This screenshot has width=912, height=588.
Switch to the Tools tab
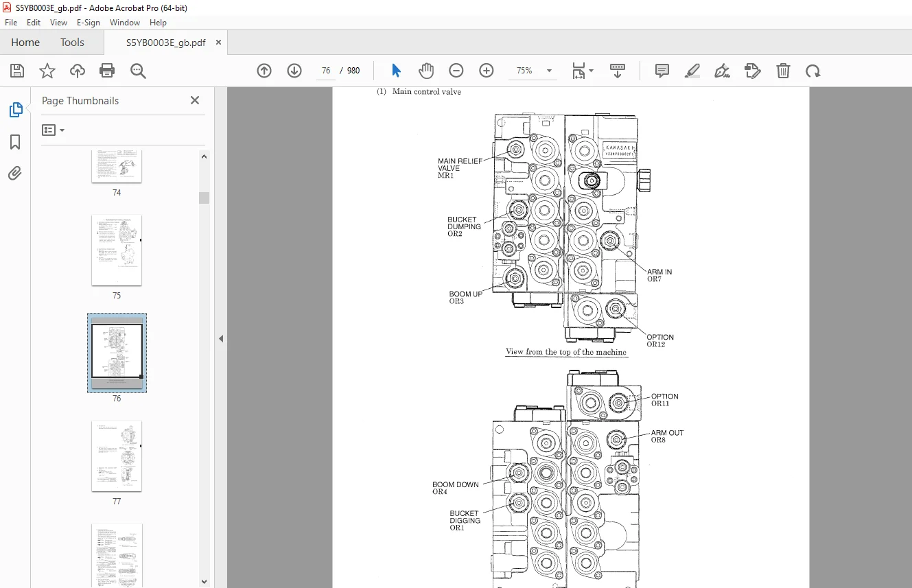pyautogui.click(x=72, y=43)
